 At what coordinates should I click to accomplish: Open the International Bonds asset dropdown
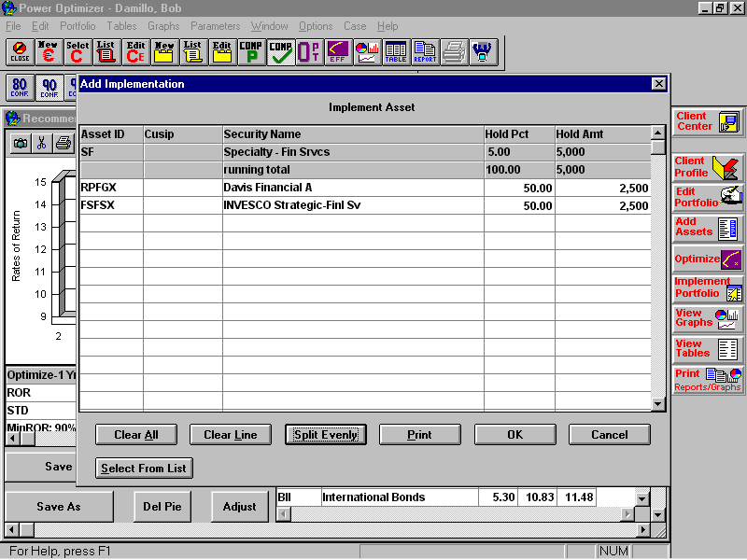point(641,497)
